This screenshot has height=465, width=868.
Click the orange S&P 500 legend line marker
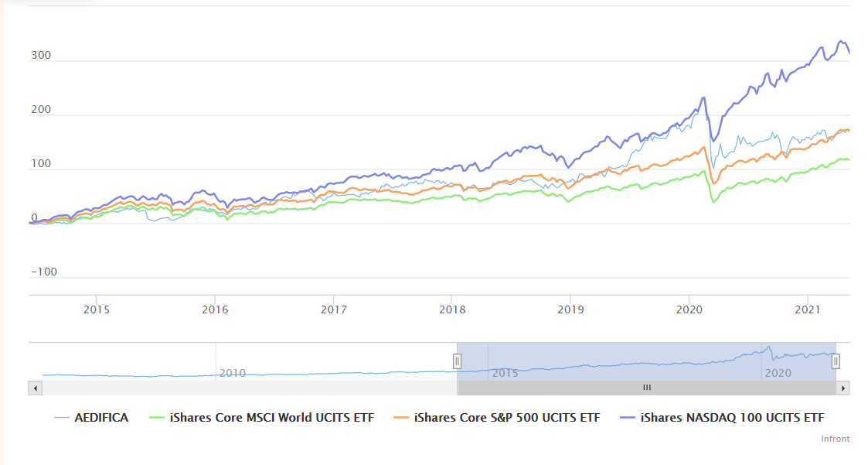click(401, 417)
